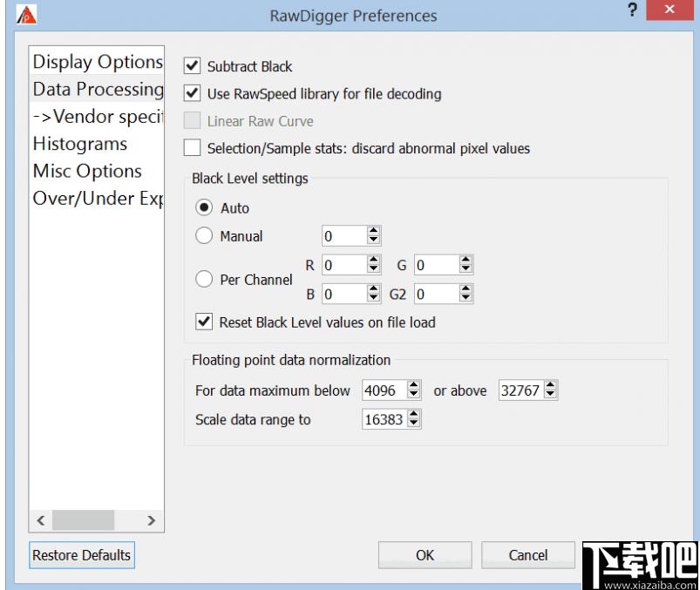Viewport: 700px width, 590px height.
Task: Click the right scroll arrow in the category list
Action: coord(152,520)
